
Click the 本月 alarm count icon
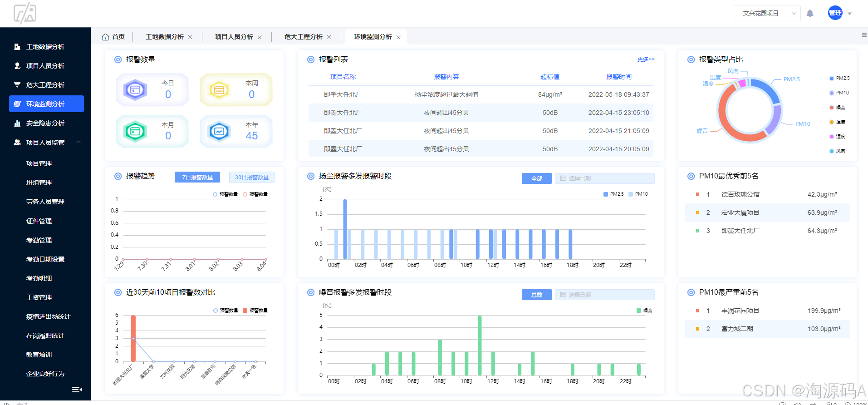coord(135,132)
